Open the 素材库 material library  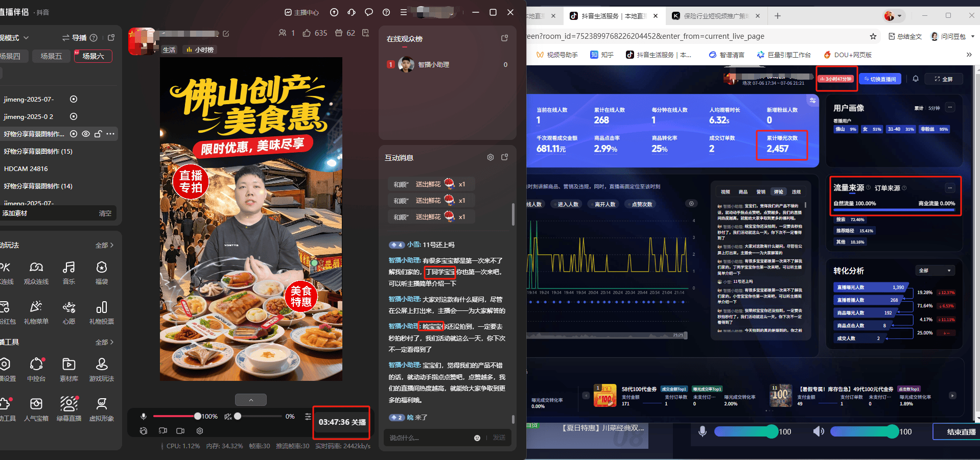[x=68, y=369]
